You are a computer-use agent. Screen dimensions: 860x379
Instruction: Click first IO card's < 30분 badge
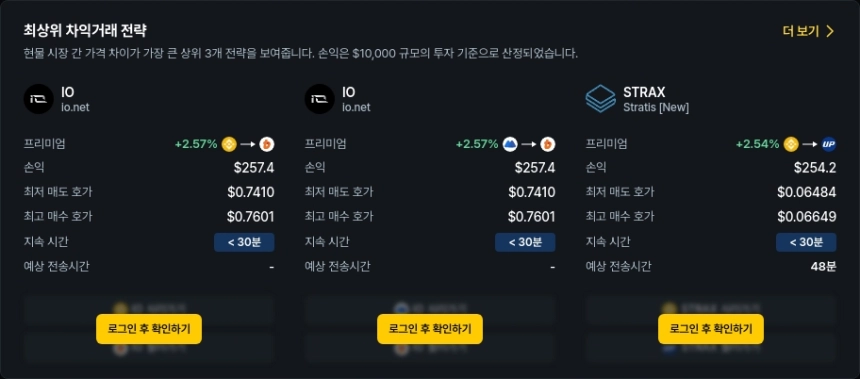pyautogui.click(x=244, y=242)
